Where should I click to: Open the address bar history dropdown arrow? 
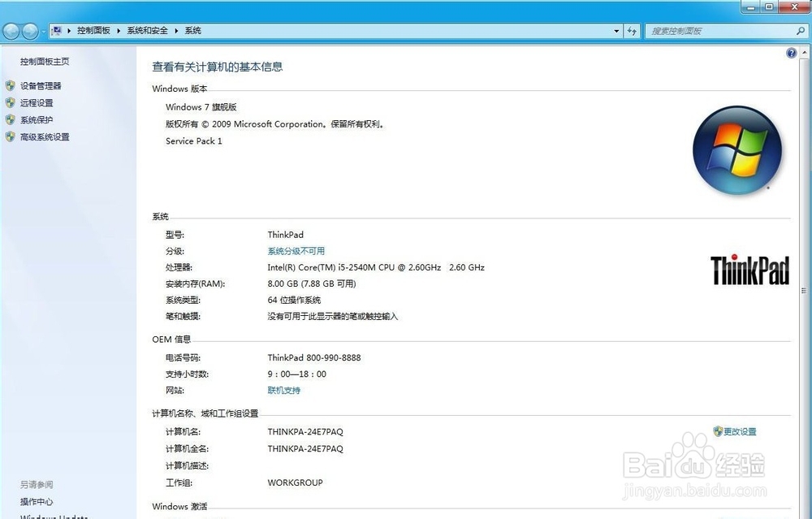pos(616,31)
